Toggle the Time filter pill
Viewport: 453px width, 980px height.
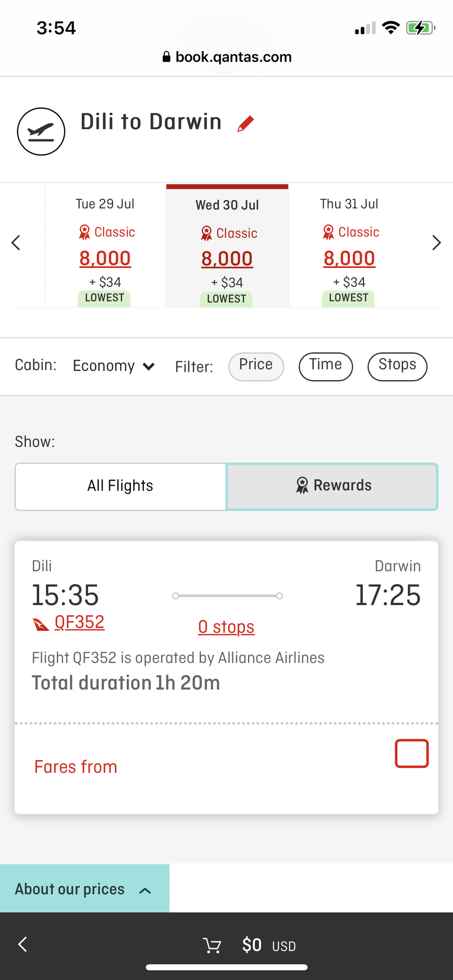[x=326, y=367]
